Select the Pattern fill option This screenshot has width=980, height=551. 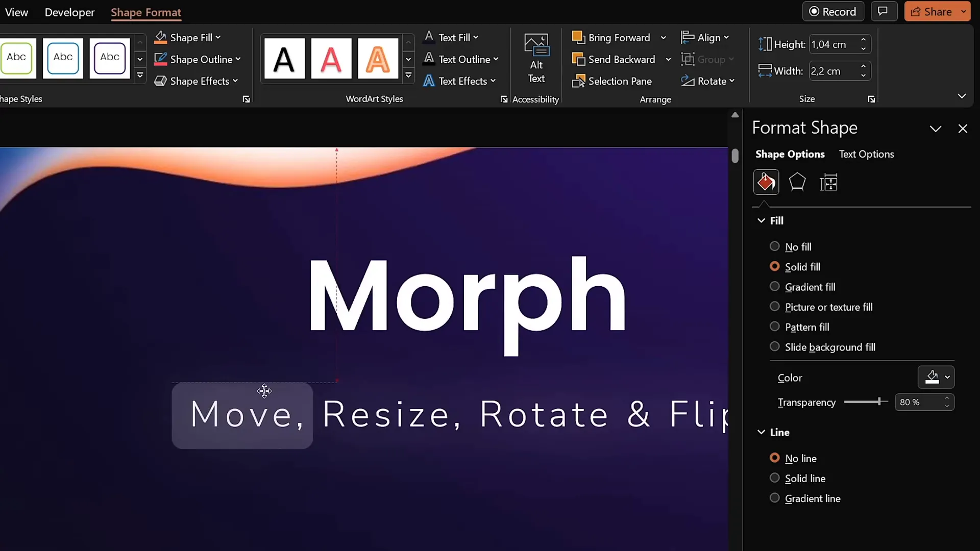(799, 327)
